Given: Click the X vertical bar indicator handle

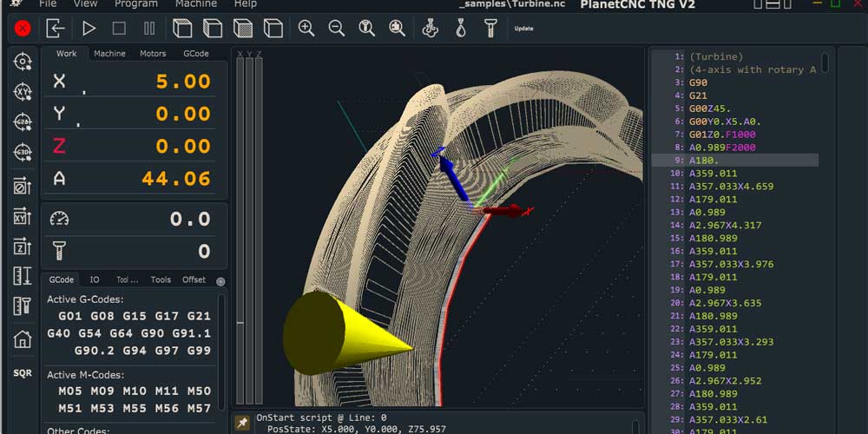Looking at the screenshot, I should coord(240,322).
